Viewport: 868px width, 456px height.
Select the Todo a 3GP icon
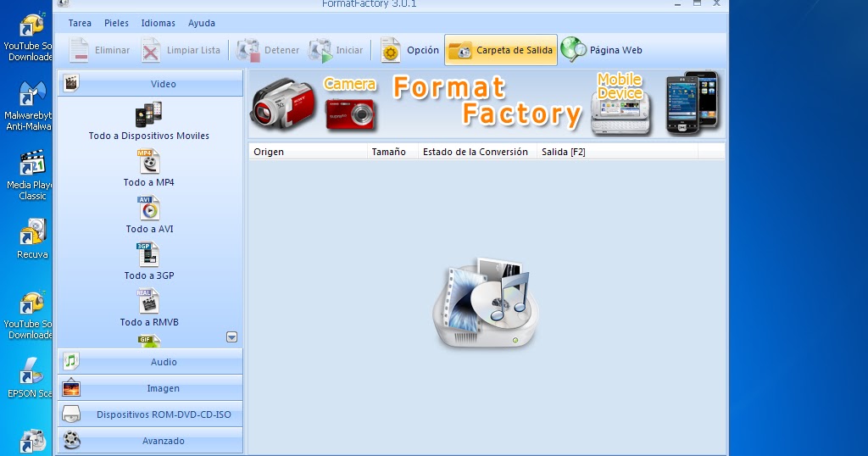147,254
